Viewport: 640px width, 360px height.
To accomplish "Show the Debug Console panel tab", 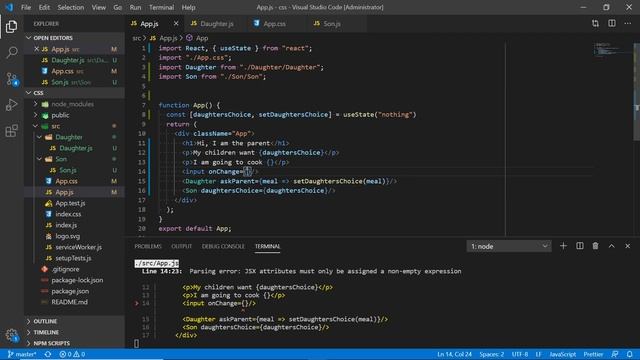I will tap(223, 246).
